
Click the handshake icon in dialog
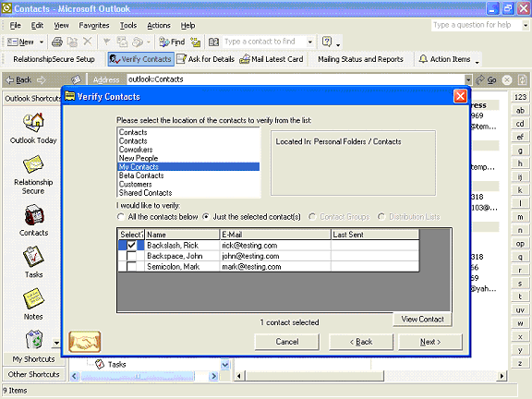point(85,342)
